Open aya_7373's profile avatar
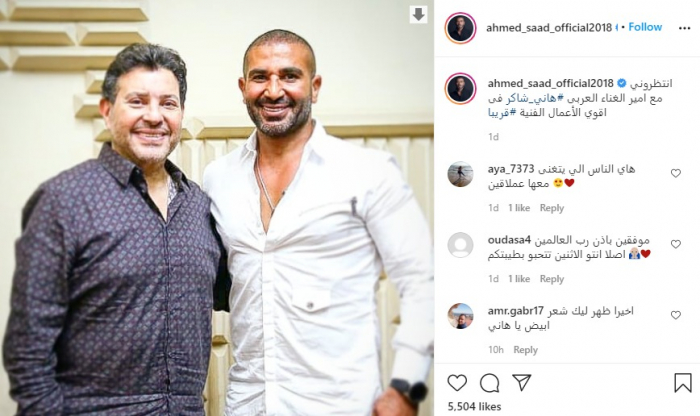This screenshot has height=416, width=700. click(460, 174)
